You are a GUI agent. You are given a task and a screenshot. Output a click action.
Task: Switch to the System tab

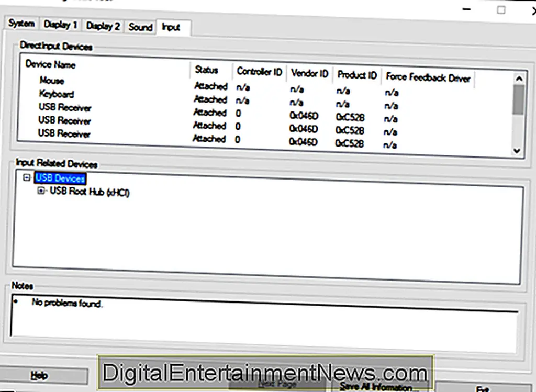click(x=21, y=24)
